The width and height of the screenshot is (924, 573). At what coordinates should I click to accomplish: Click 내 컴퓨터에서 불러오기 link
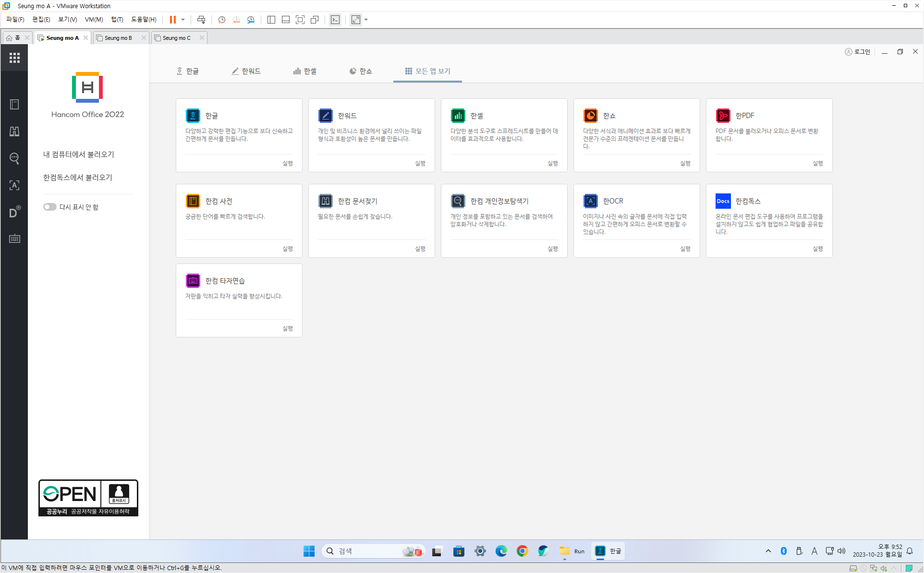79,155
